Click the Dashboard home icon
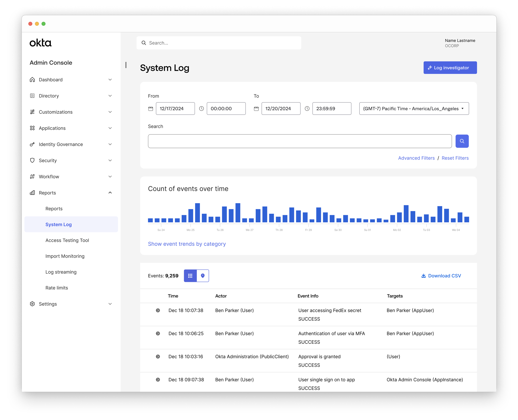The width and height of the screenshot is (518, 420). (32, 80)
